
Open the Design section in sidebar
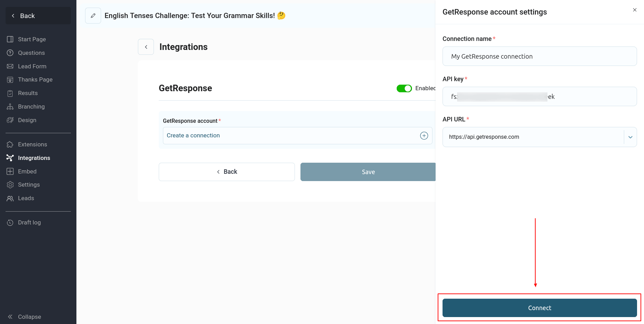(27, 120)
